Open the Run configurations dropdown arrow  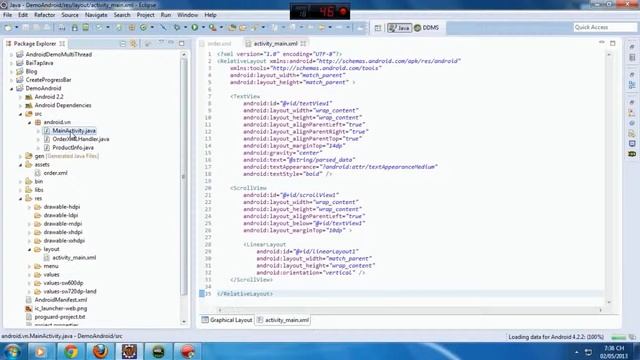point(203,27)
